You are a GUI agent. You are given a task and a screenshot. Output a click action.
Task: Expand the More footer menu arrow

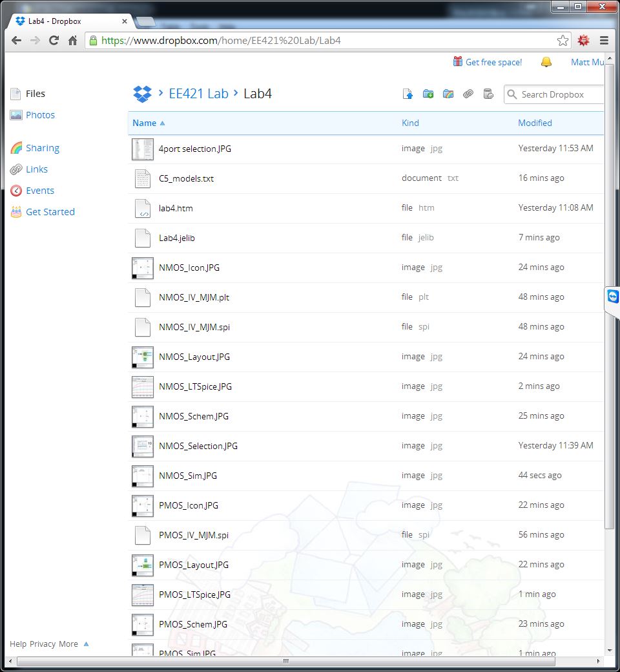click(x=86, y=644)
